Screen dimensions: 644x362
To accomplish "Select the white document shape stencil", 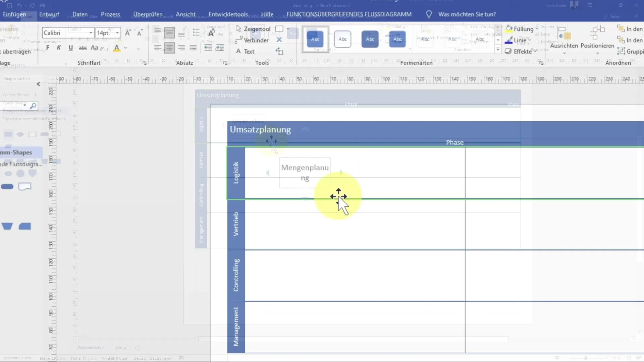I will tap(25, 187).
